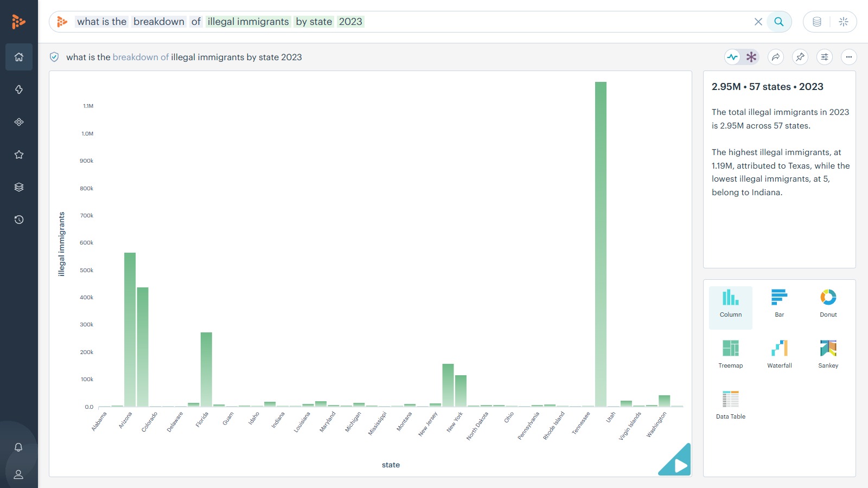Click the New York axis label

(455, 422)
